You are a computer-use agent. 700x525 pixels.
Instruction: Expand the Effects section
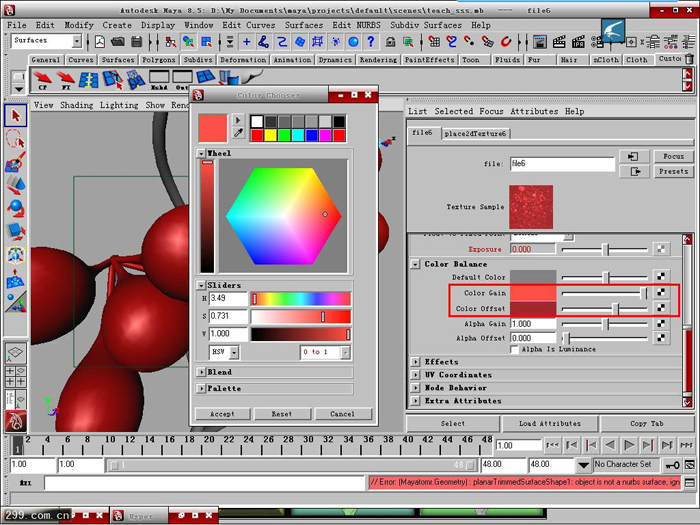(x=415, y=362)
